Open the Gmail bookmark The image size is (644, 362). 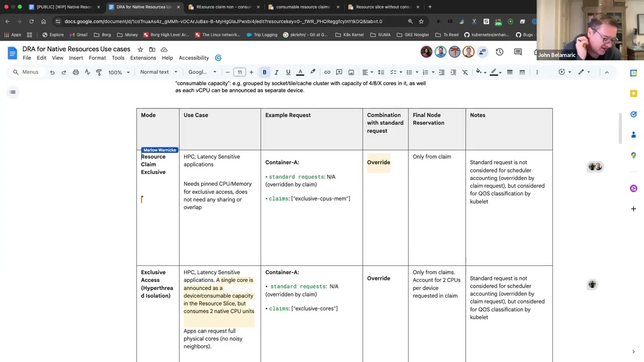pyautogui.click(x=77, y=35)
